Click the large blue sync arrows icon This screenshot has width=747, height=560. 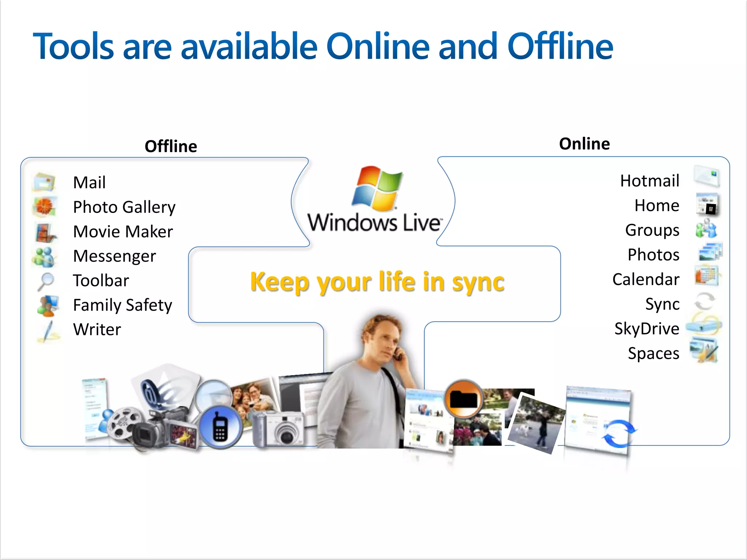coord(619,433)
